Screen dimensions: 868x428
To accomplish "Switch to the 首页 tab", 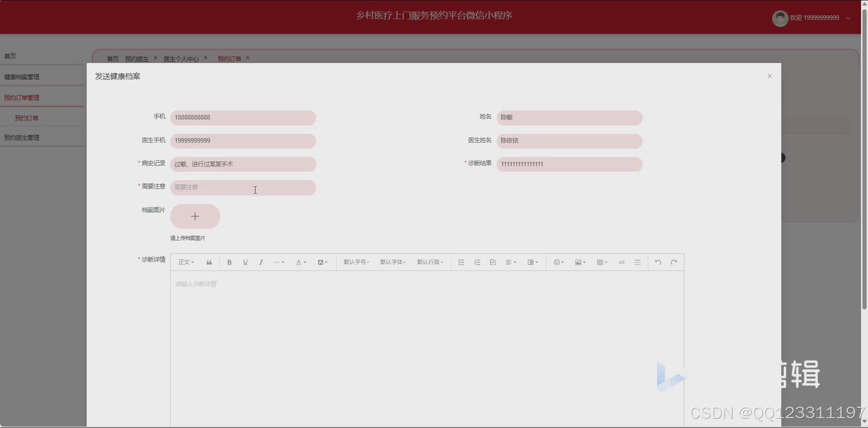I will 113,59.
